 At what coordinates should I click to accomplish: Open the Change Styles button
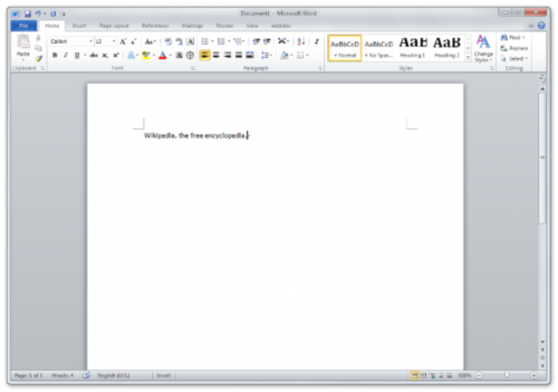484,49
